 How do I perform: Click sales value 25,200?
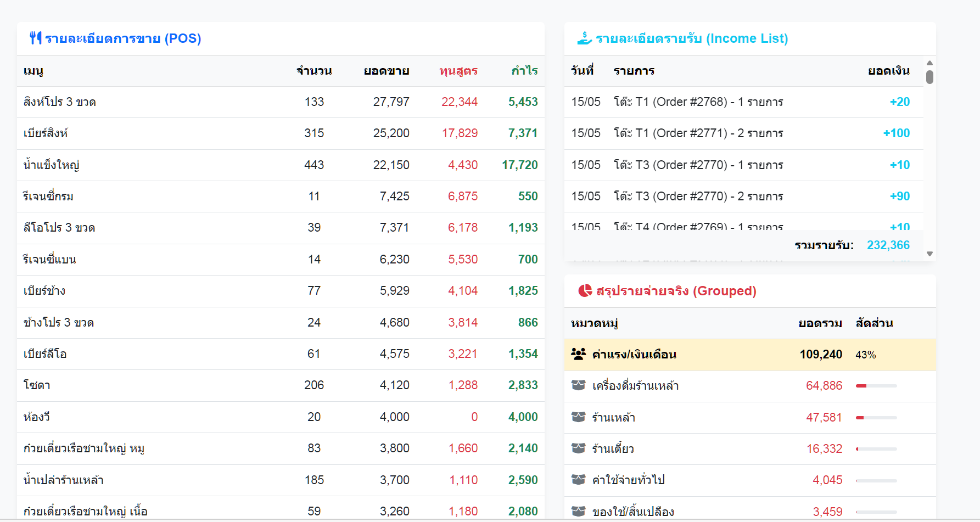[391, 133]
